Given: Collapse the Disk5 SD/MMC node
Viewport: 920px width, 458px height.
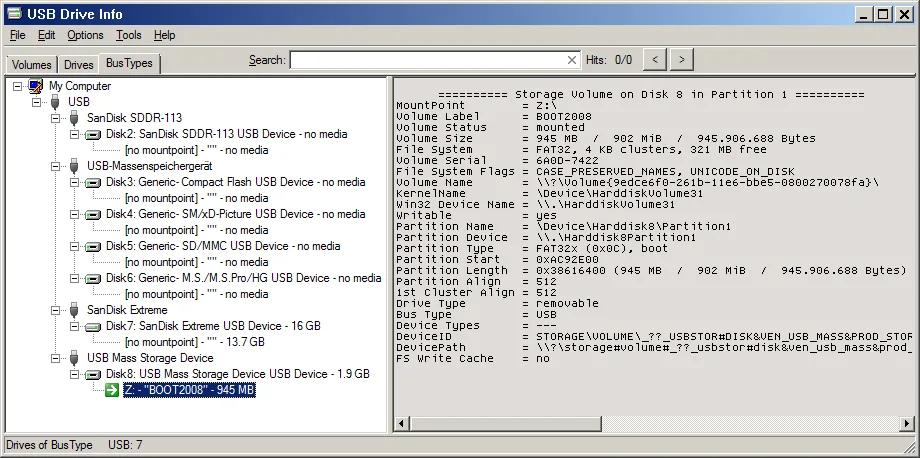Looking at the screenshot, I should (75, 246).
